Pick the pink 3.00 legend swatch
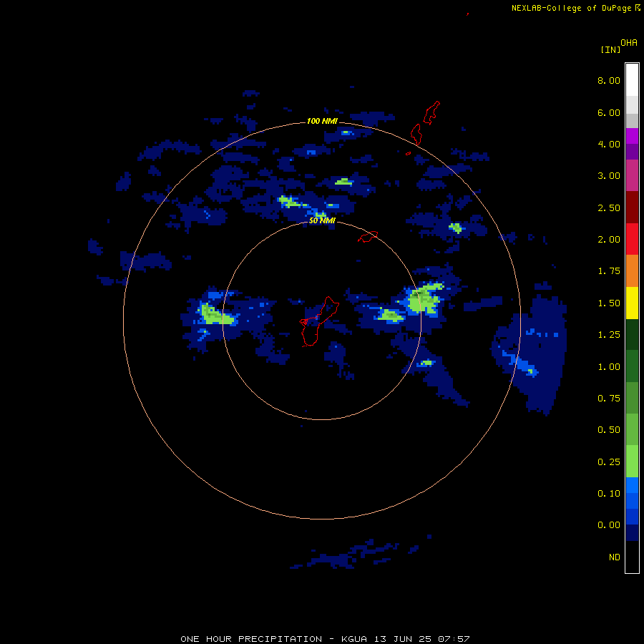The image size is (644, 644). tap(632, 175)
